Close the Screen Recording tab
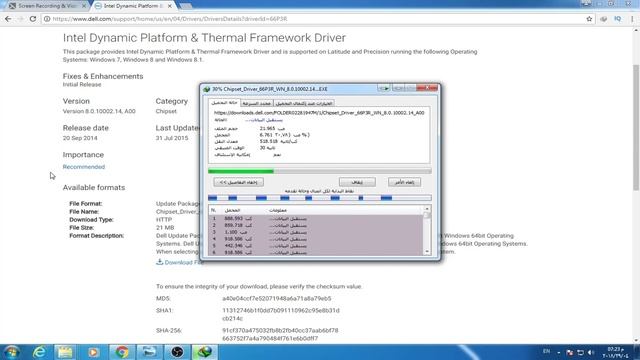This screenshot has width=640, height=360. [84, 6]
